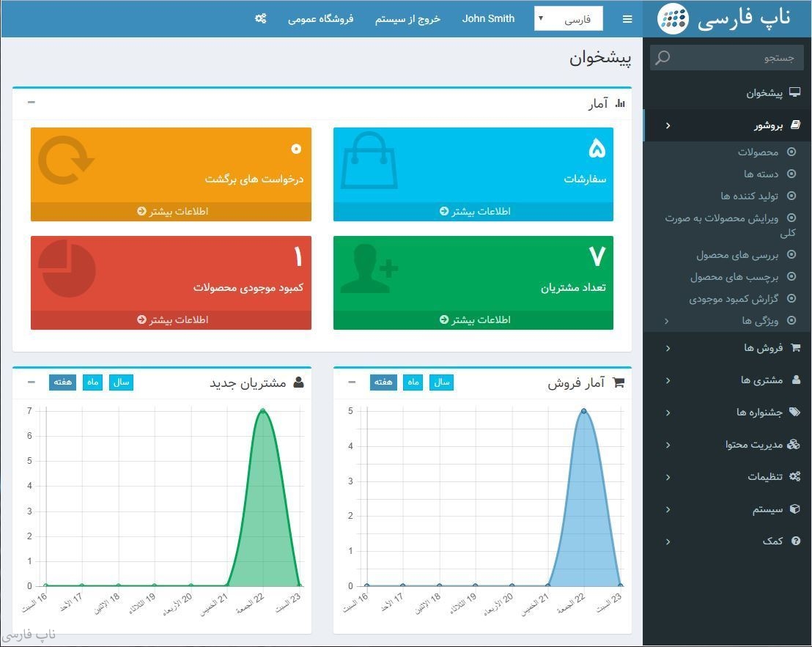The width and height of the screenshot is (812, 647).
Task: Select پیشخوان in the sidebar menu
Action: [x=764, y=93]
